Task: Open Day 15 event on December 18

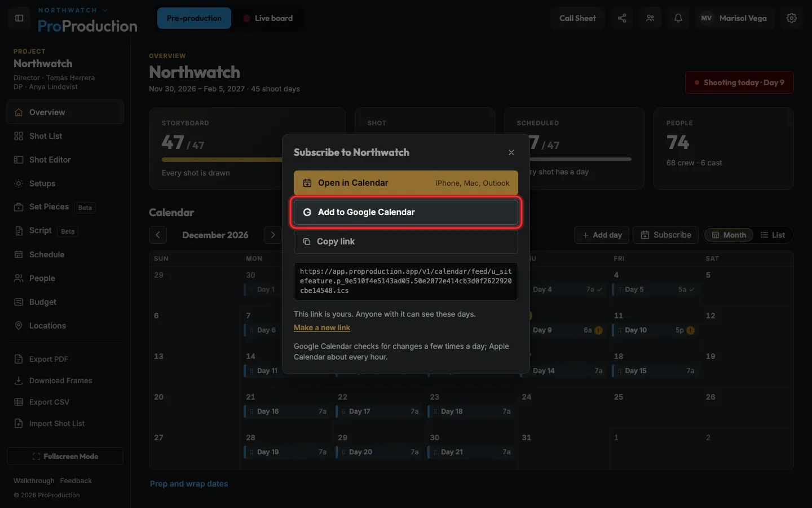Action: [655, 371]
